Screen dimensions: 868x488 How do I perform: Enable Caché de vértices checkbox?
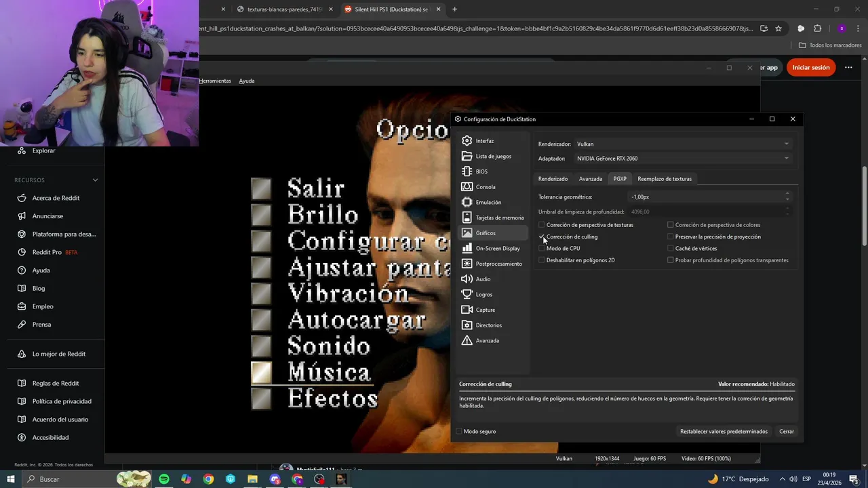pyautogui.click(x=692, y=249)
